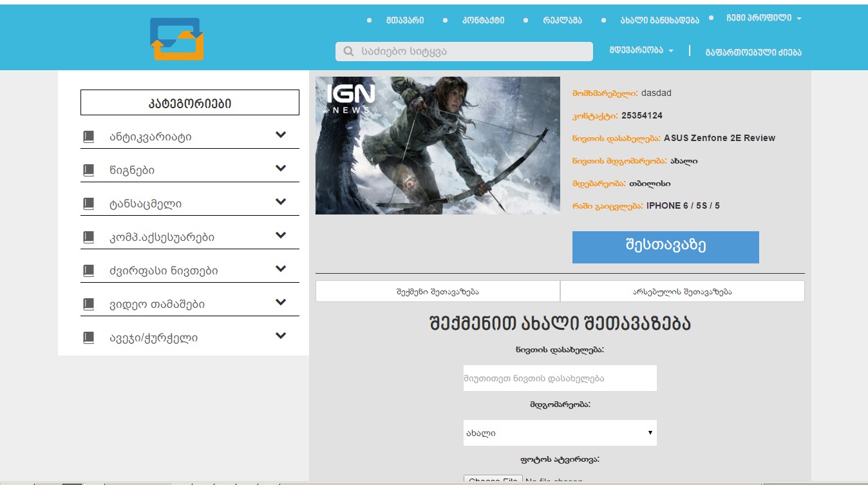Expand the ტანსაცმელი category chevron
Viewport: 868px width, 485px height.
(x=281, y=202)
